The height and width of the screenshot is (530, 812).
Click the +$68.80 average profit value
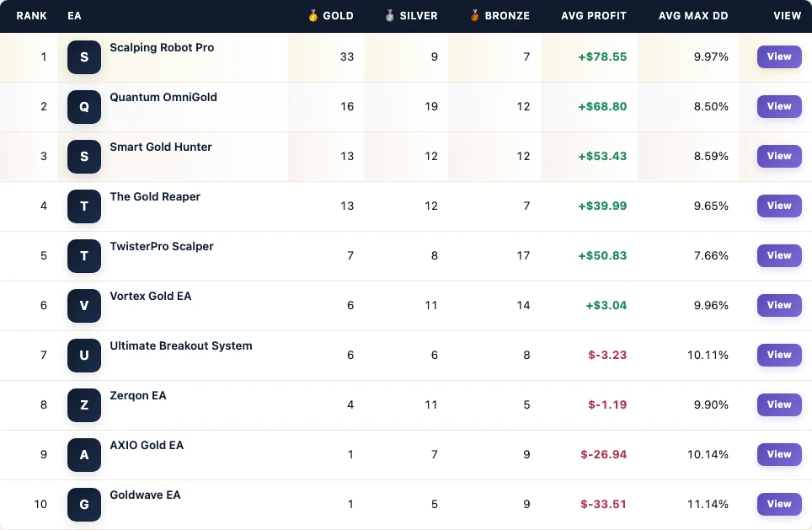click(x=602, y=107)
